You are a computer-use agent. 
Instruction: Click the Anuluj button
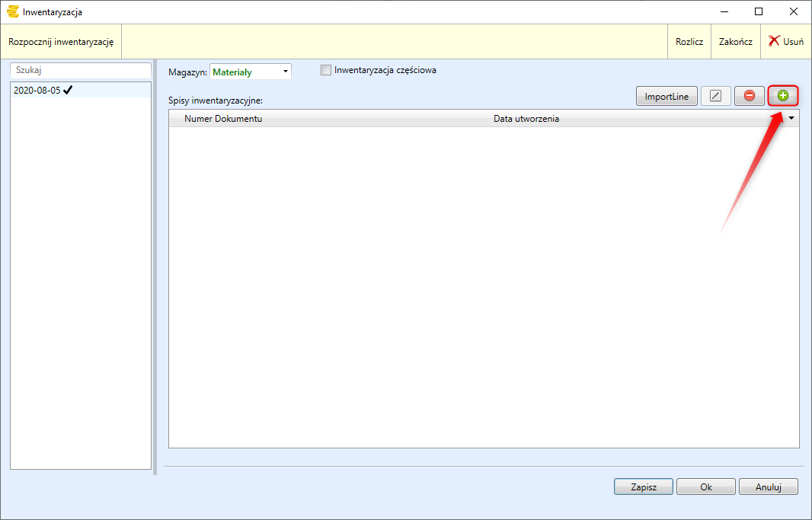coord(768,487)
